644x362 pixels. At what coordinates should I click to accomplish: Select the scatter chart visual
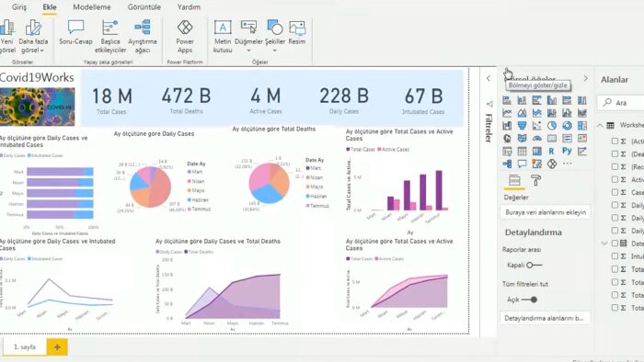536,126
